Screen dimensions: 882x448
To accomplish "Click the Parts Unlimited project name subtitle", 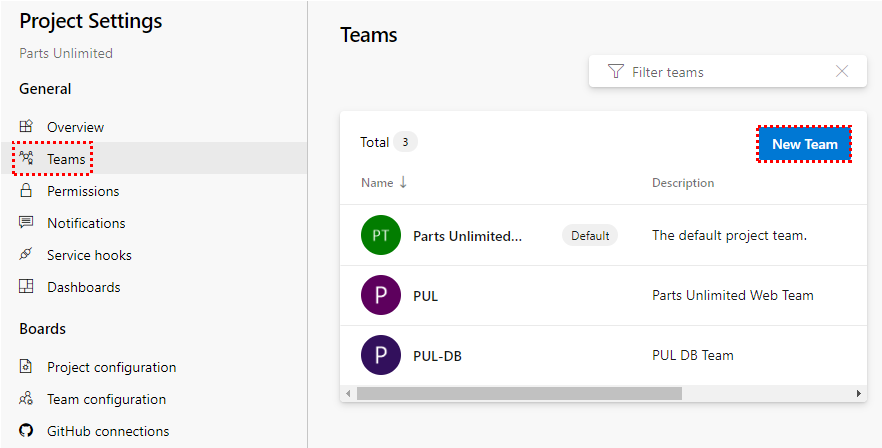I will click(66, 53).
